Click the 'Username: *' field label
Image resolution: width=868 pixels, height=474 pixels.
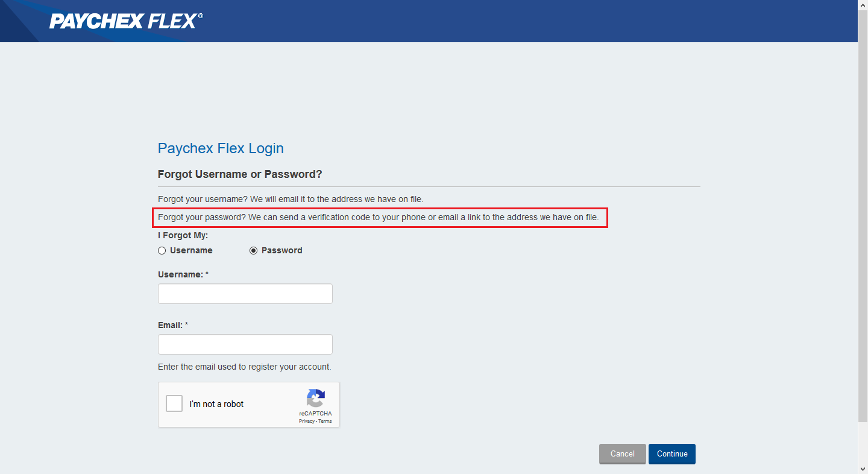tap(183, 274)
